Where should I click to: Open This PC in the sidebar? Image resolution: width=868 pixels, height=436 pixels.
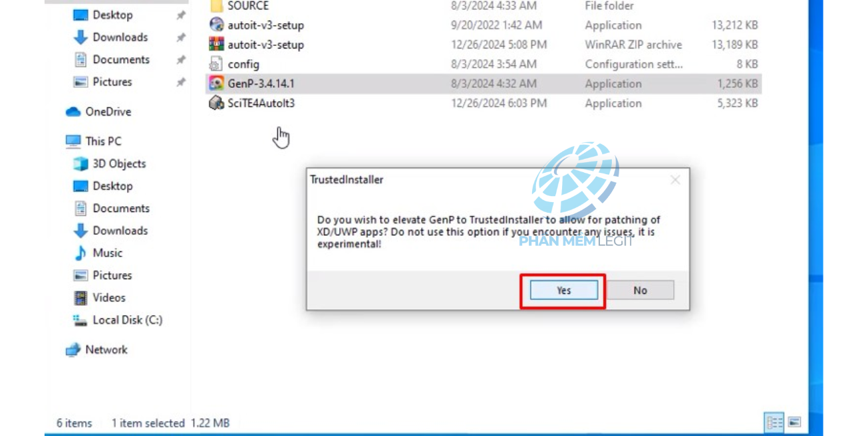pyautogui.click(x=94, y=141)
